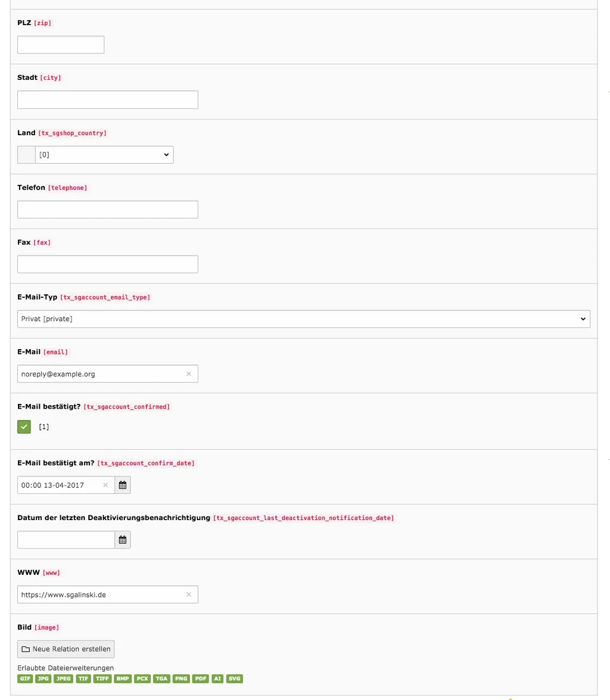The width and height of the screenshot is (610, 700).
Task: Click inside the Telefon input field
Action: (x=107, y=209)
